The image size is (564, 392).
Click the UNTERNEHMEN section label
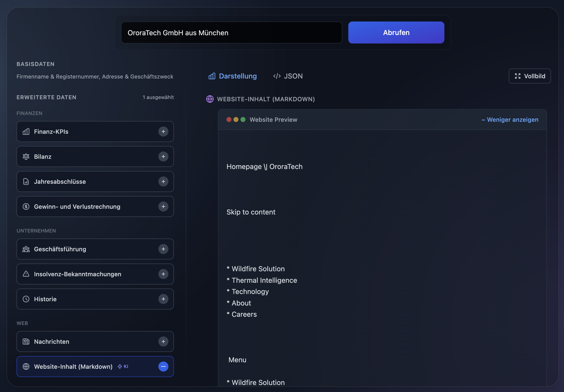tap(36, 231)
